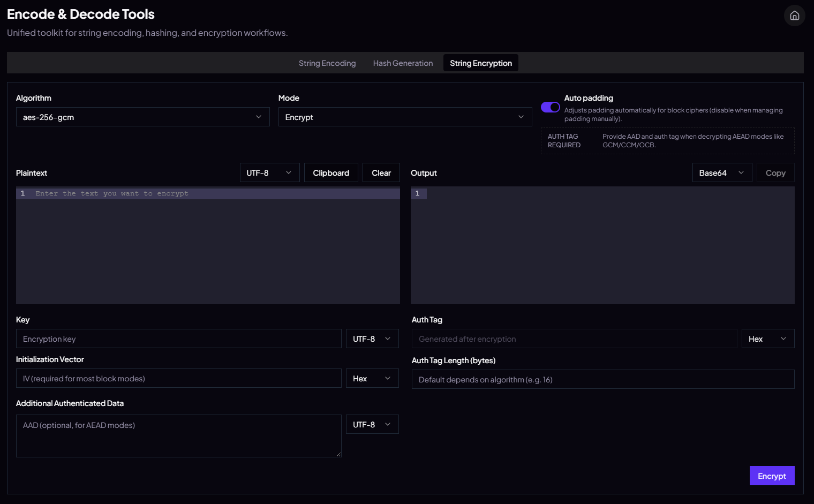
Task: Click the Encryption key input field
Action: tap(178, 338)
